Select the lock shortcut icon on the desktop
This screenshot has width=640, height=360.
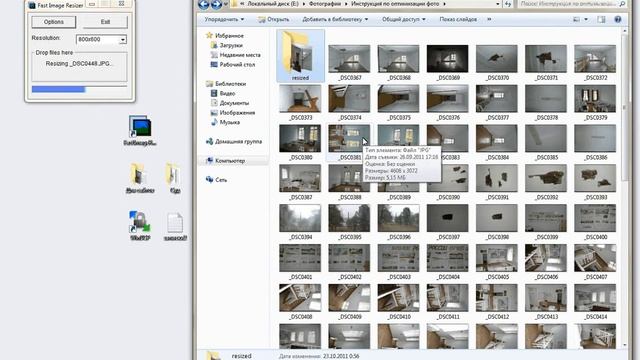coord(140,222)
